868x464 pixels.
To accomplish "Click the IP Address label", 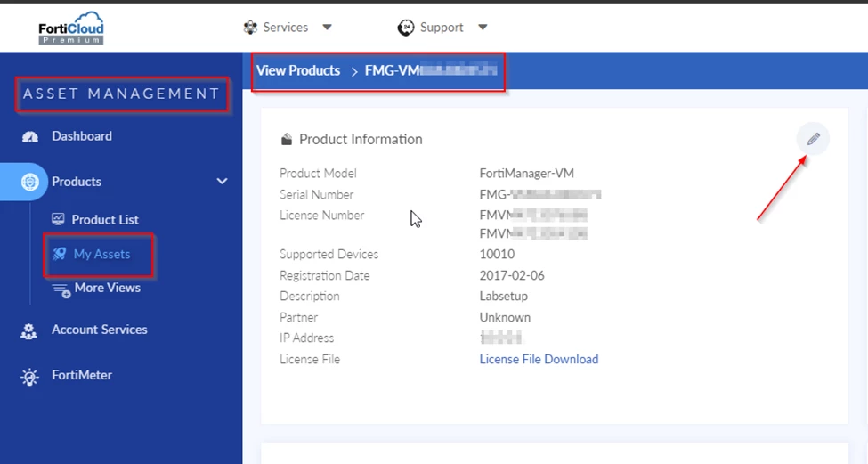I will (x=306, y=338).
